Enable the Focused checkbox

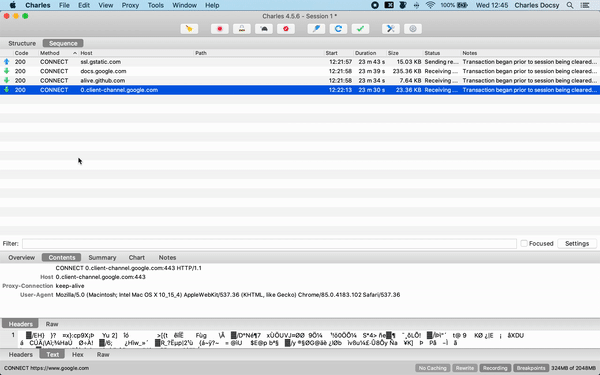524,243
